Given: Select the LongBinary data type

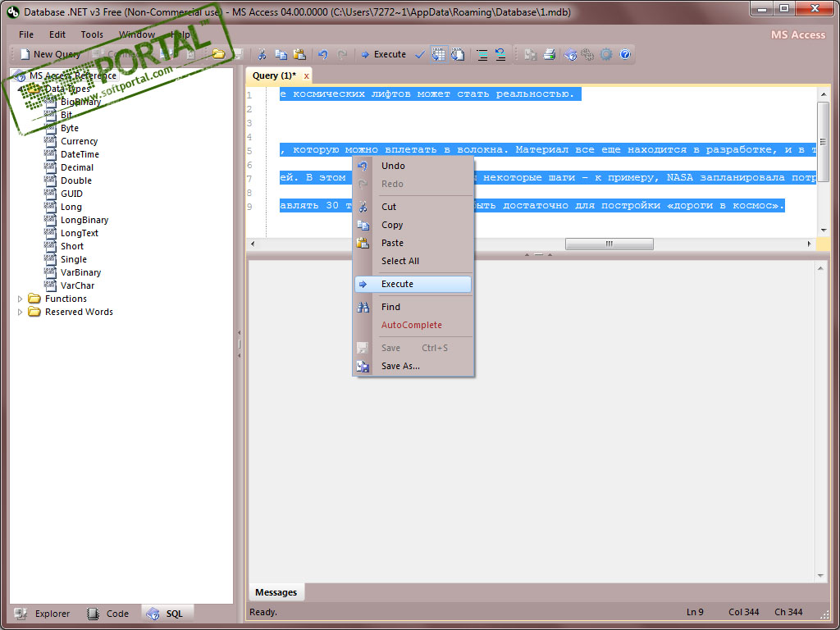Looking at the screenshot, I should tap(84, 220).
